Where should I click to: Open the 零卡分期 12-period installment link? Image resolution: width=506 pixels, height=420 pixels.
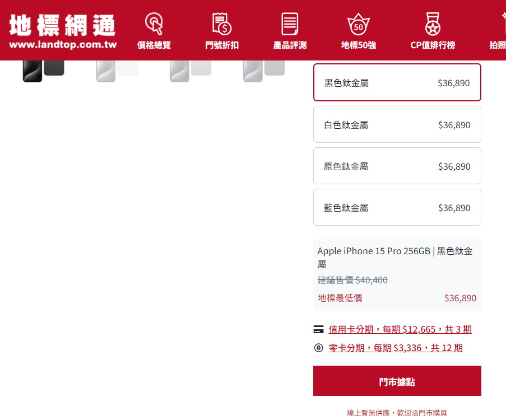[x=395, y=348]
